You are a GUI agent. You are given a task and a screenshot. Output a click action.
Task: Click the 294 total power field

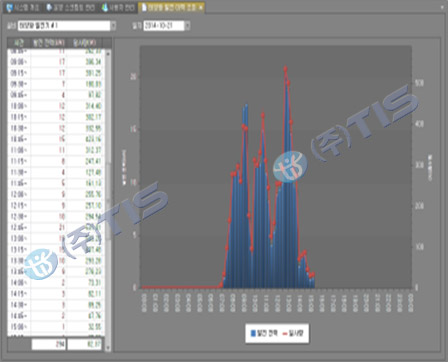click(49, 345)
